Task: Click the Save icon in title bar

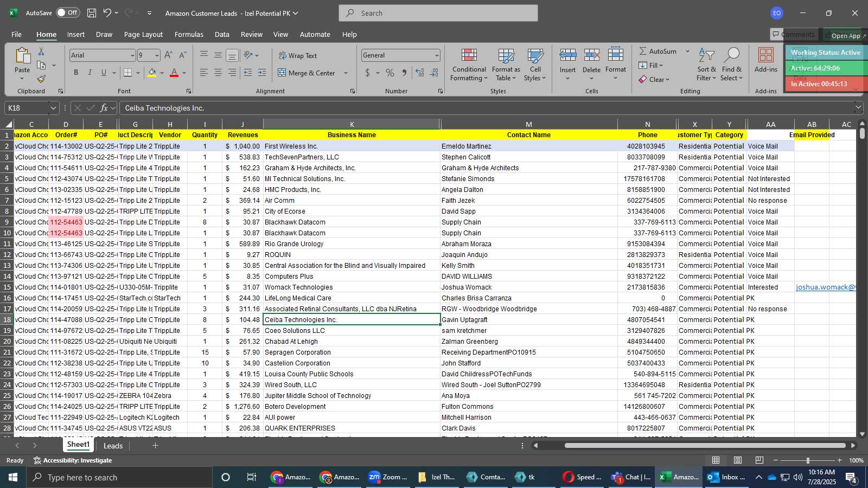Action: pyautogui.click(x=92, y=13)
